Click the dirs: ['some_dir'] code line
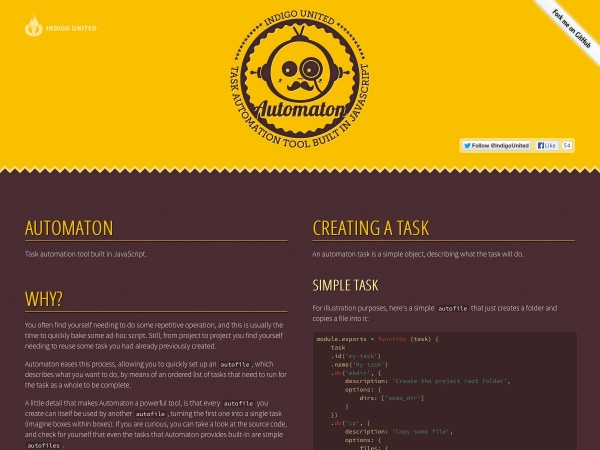The image size is (600, 450). (x=391, y=398)
